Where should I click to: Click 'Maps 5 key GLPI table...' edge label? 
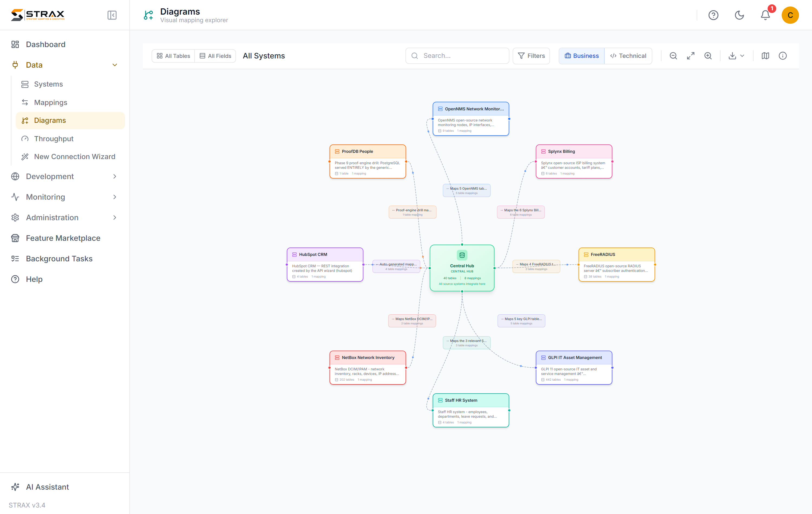click(521, 321)
